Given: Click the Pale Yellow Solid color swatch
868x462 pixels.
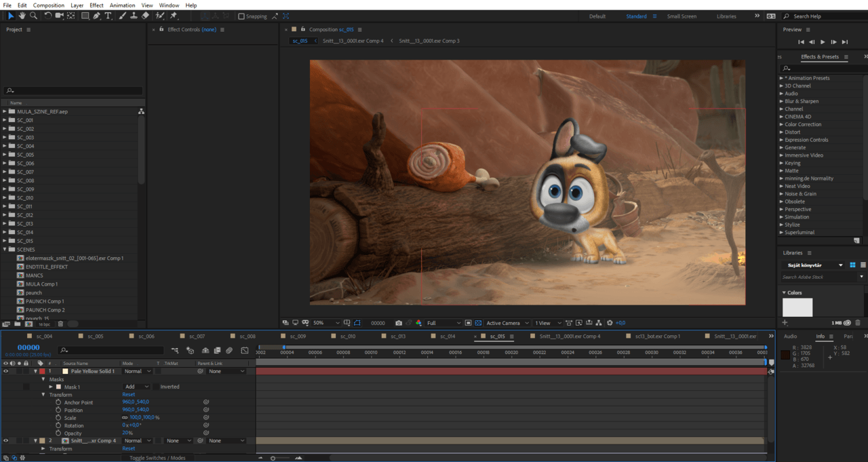Looking at the screenshot, I should (x=66, y=371).
